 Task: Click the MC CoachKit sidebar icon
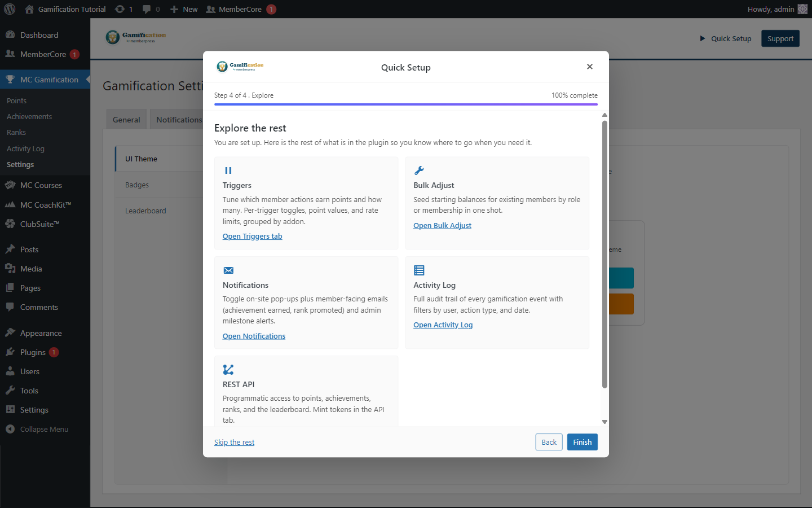10,205
